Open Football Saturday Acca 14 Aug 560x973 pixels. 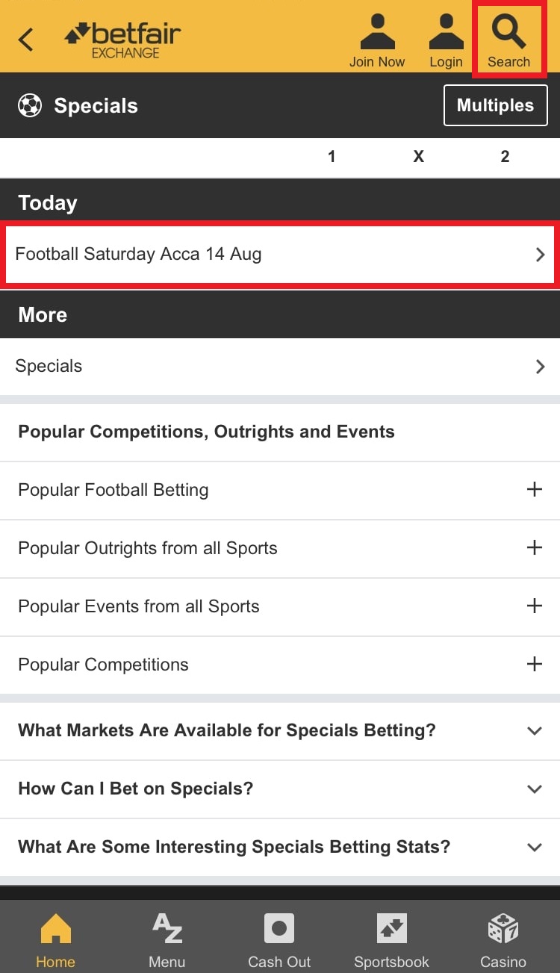click(x=280, y=255)
